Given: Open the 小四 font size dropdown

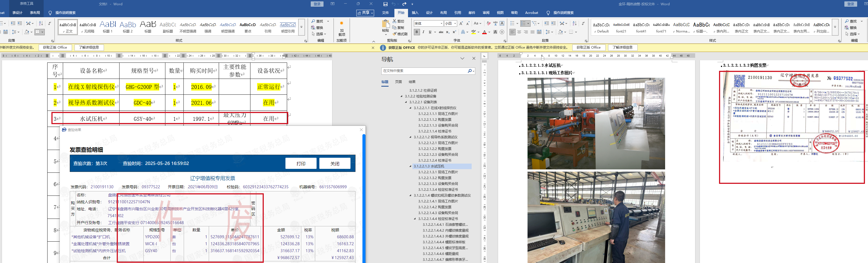Looking at the screenshot, I should 455,24.
